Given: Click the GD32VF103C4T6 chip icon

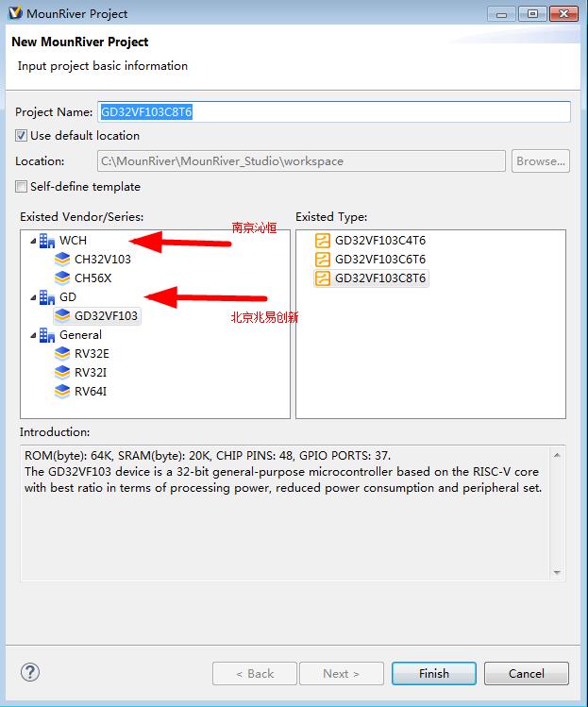Looking at the screenshot, I should pos(323,241).
